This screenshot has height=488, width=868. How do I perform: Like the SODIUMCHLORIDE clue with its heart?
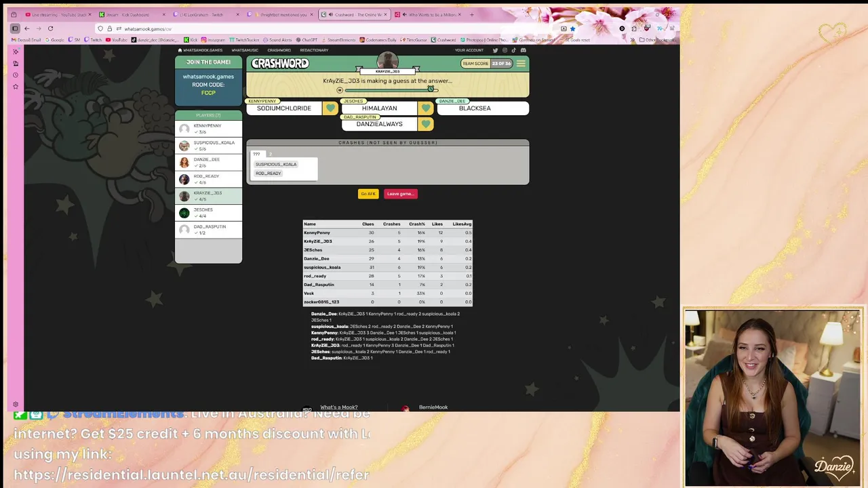click(330, 108)
